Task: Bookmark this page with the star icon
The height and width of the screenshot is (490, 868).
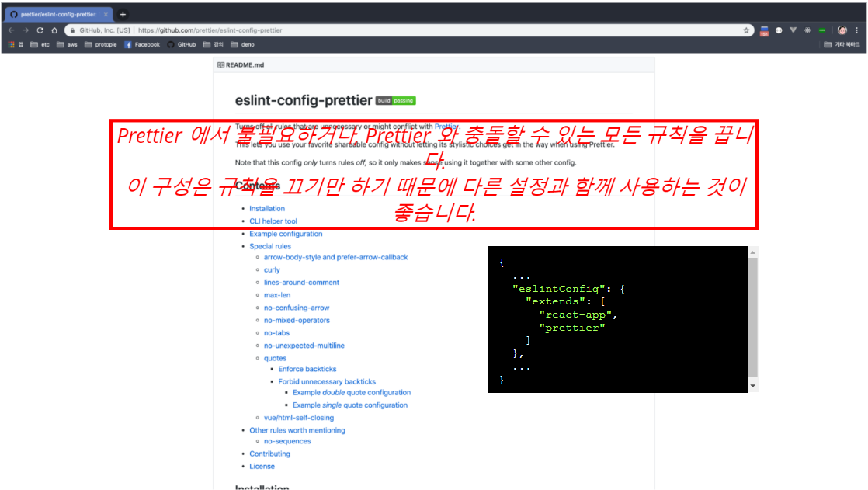Action: click(746, 30)
